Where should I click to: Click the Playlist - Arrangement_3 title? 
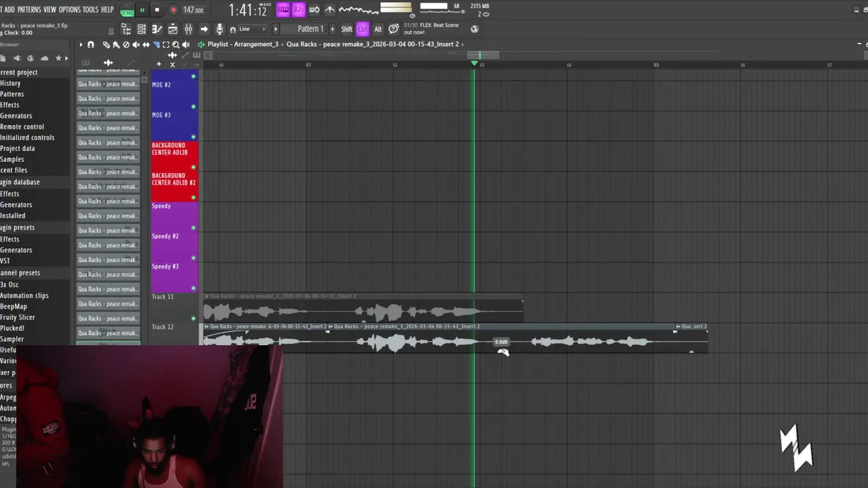(243, 44)
